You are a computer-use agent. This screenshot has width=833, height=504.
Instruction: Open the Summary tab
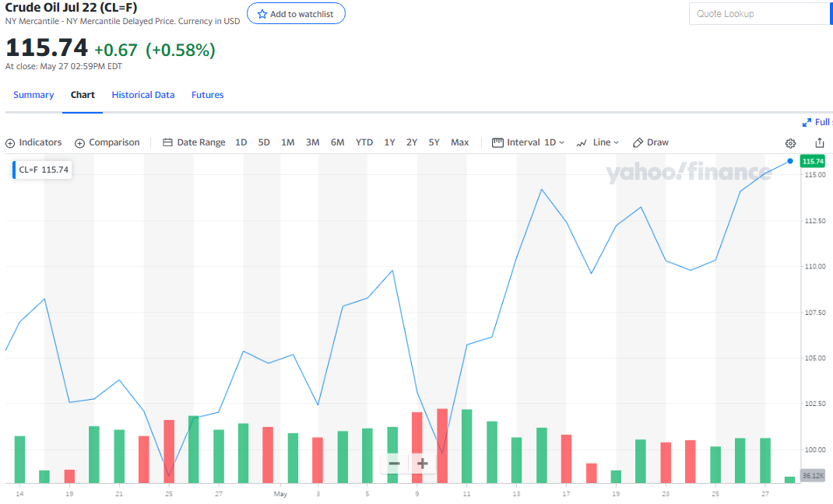click(x=33, y=95)
